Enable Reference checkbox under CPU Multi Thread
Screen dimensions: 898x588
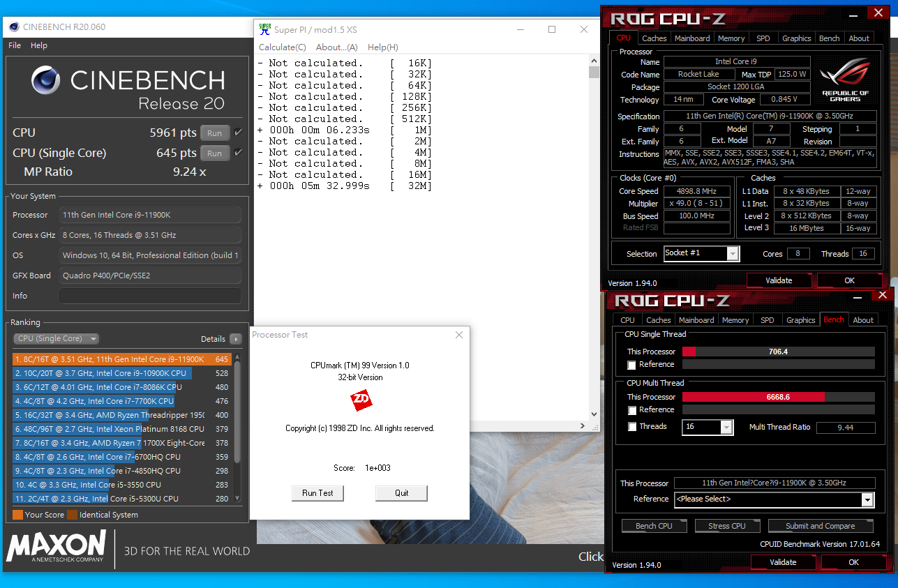pos(631,410)
